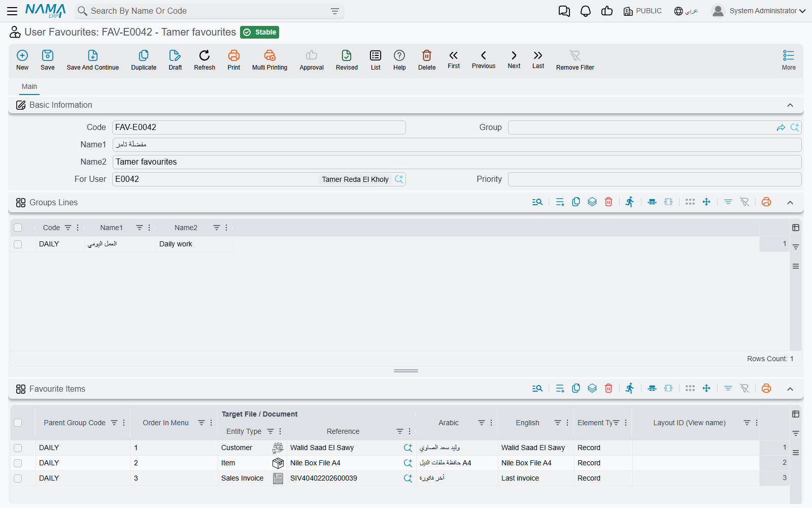Click Save And Continue

point(93,60)
